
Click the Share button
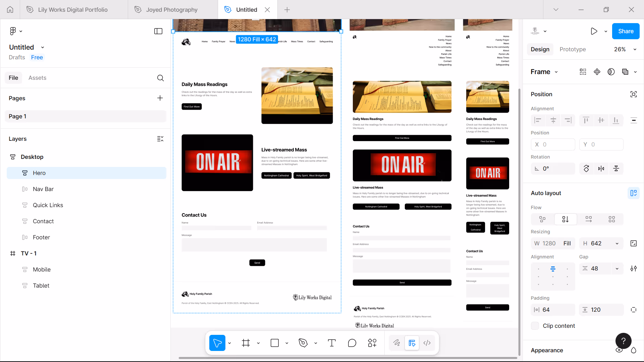pyautogui.click(x=626, y=31)
